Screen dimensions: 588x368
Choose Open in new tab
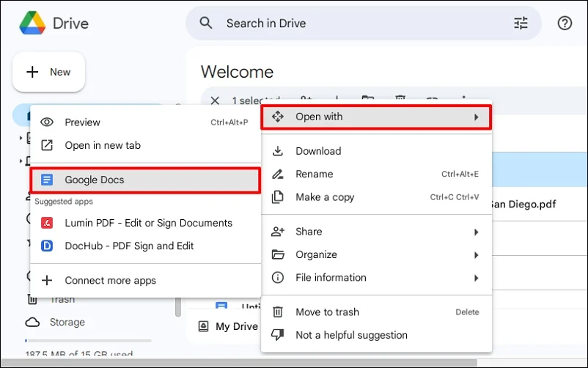[145, 145]
